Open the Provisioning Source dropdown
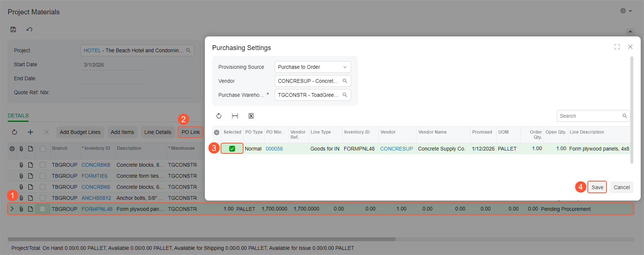 (x=313, y=67)
